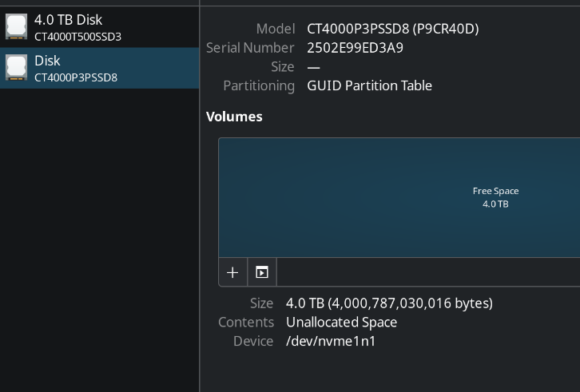Click the device path /dev/nvme1n1
This screenshot has height=392, width=580.
tap(331, 342)
